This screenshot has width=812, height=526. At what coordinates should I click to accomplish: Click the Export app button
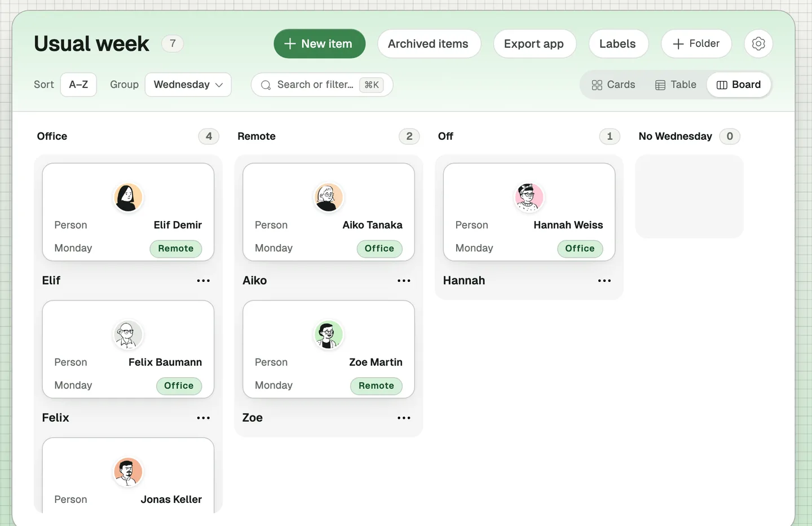534,43
